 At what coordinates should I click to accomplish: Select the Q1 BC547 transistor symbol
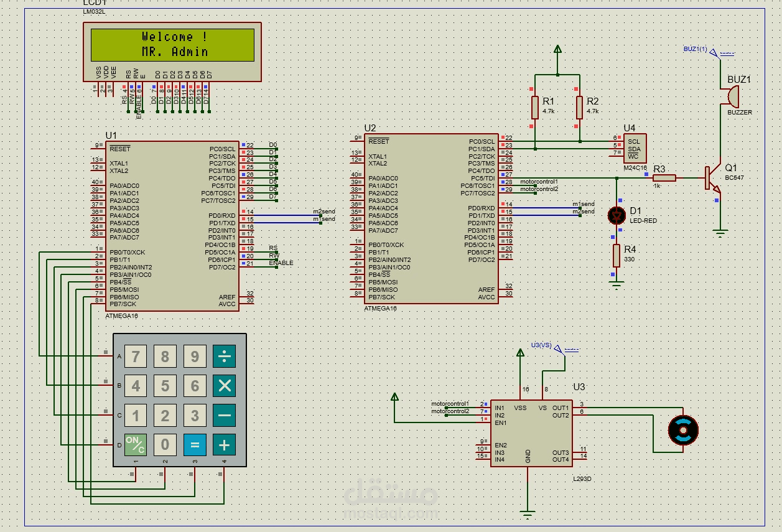click(x=714, y=179)
